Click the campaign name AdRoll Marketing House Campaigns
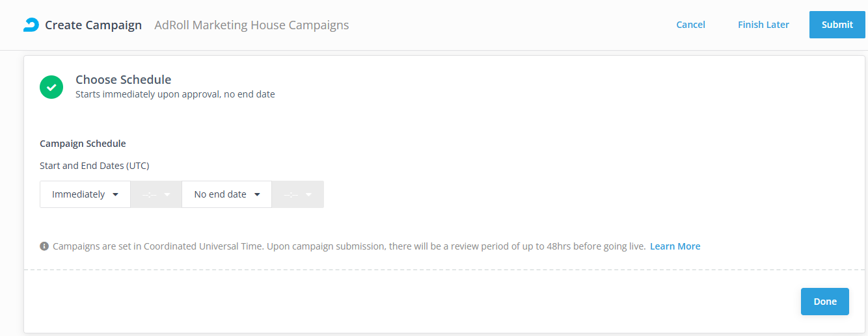 pos(251,25)
